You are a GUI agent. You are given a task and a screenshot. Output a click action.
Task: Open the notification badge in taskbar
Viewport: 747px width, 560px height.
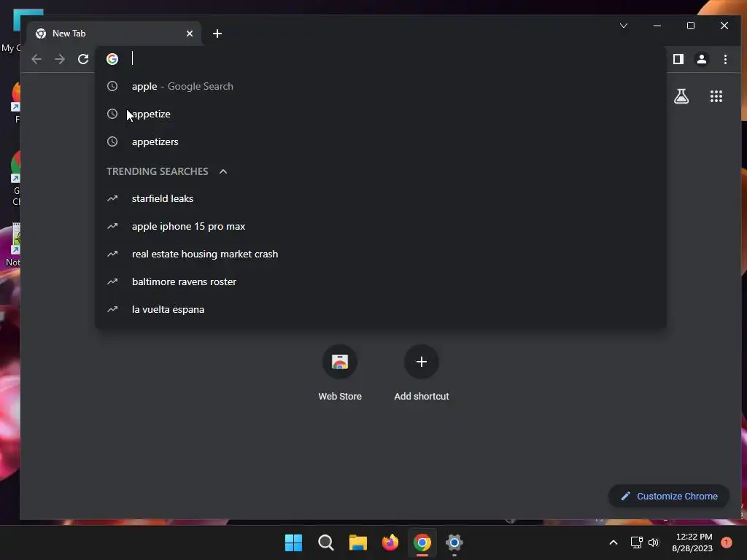727,542
